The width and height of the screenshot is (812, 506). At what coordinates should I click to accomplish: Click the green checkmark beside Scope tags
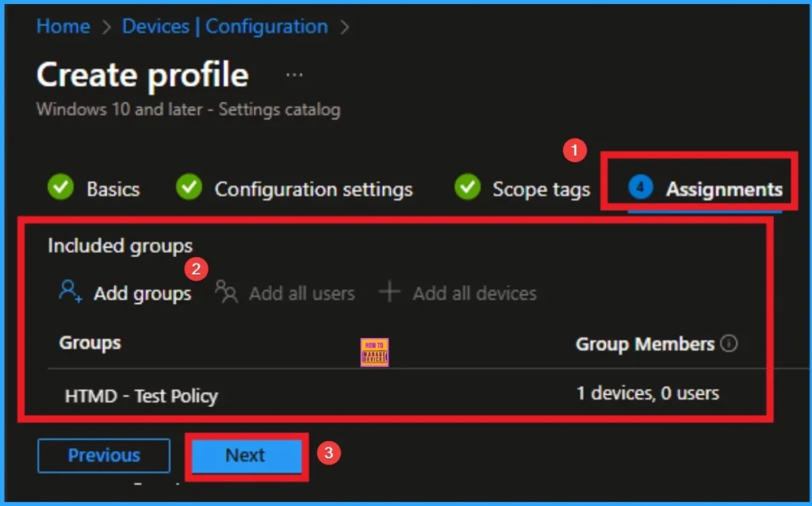click(x=467, y=188)
